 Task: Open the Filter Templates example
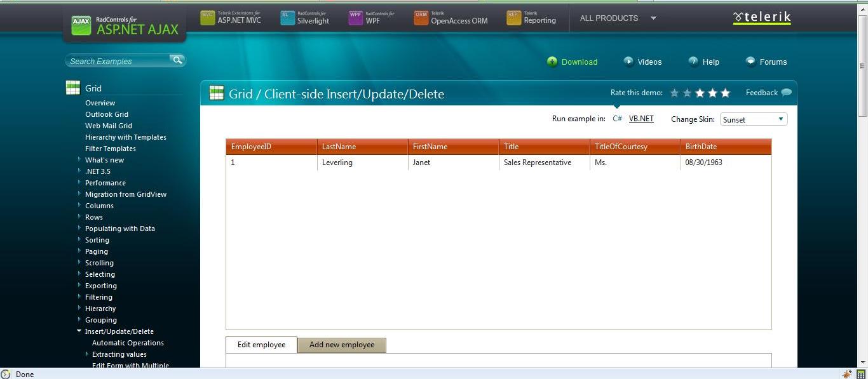tap(111, 149)
